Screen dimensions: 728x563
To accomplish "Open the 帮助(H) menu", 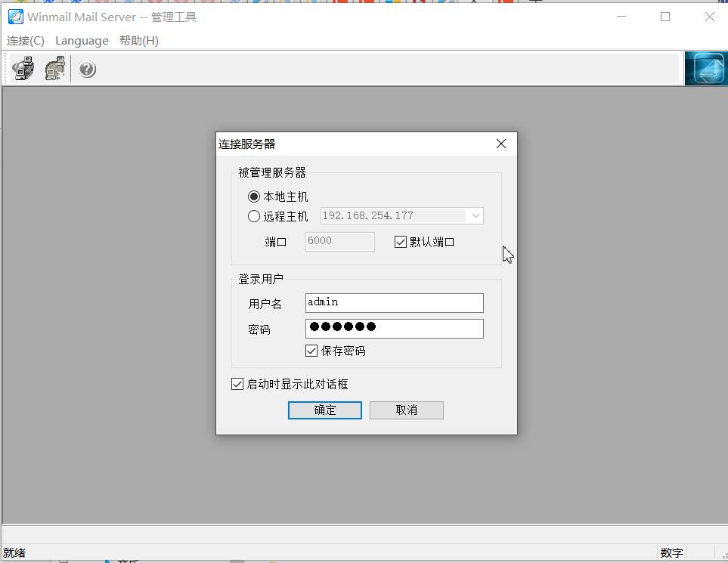I will click(x=138, y=41).
